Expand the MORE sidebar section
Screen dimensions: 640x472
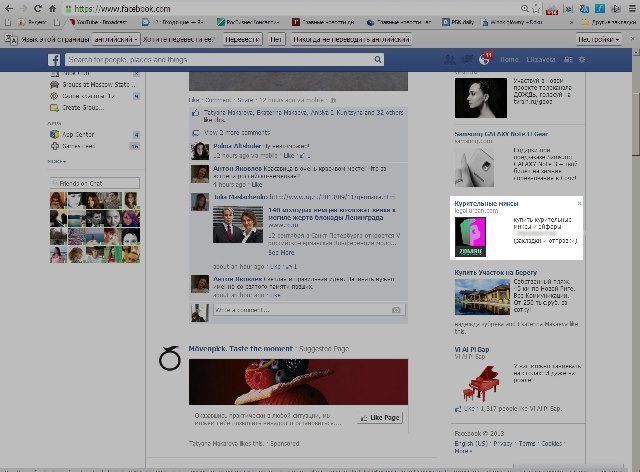tap(57, 161)
